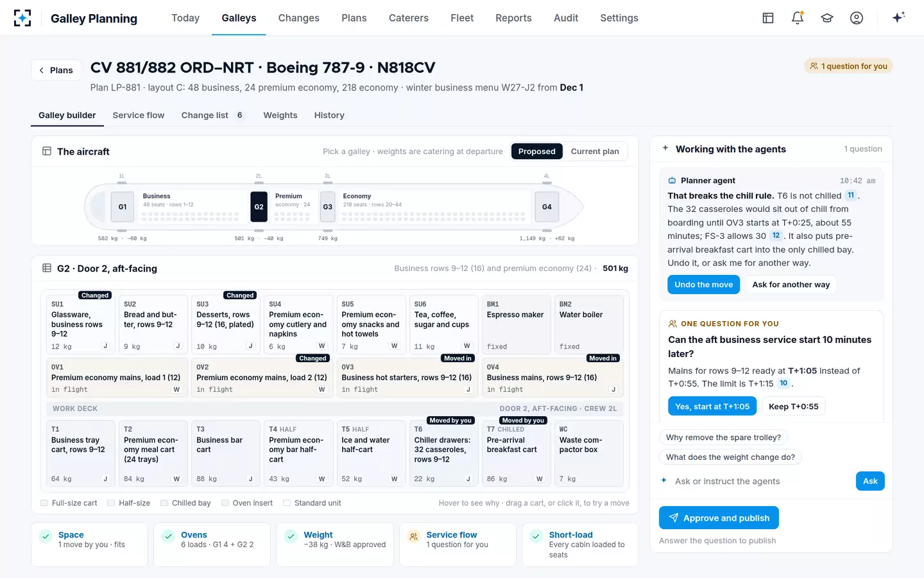Screen dimensions: 924x578
Task: Click citation badge 10 in question card
Action: [783, 383]
